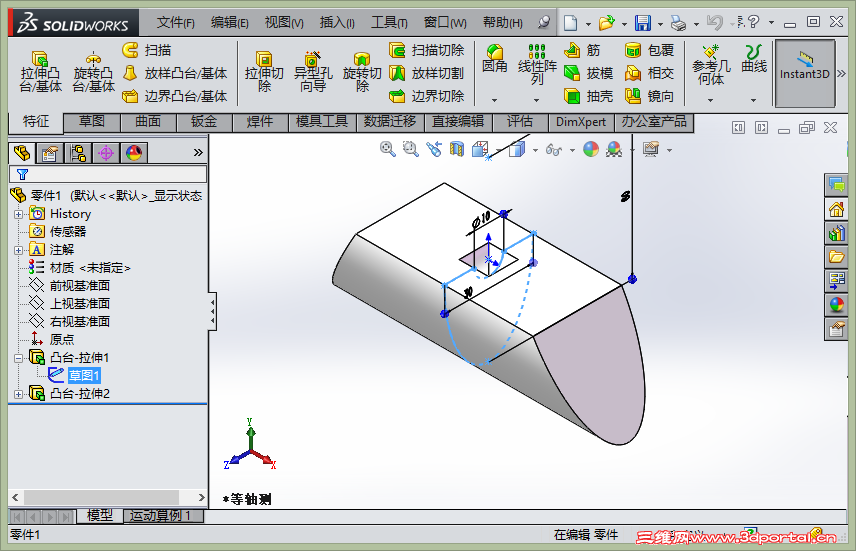Click the feature tree filter input field

pyautogui.click(x=108, y=174)
